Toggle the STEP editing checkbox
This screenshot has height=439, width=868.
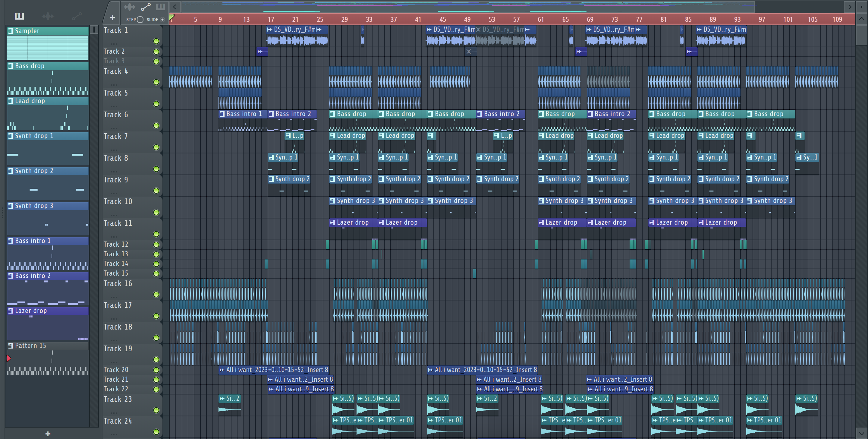point(140,20)
